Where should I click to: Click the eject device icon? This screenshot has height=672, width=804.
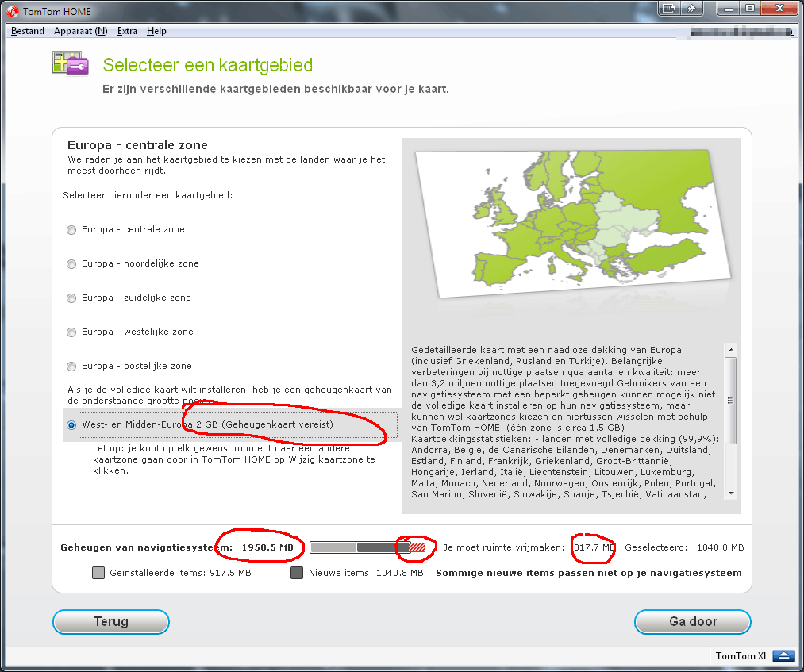tap(783, 656)
